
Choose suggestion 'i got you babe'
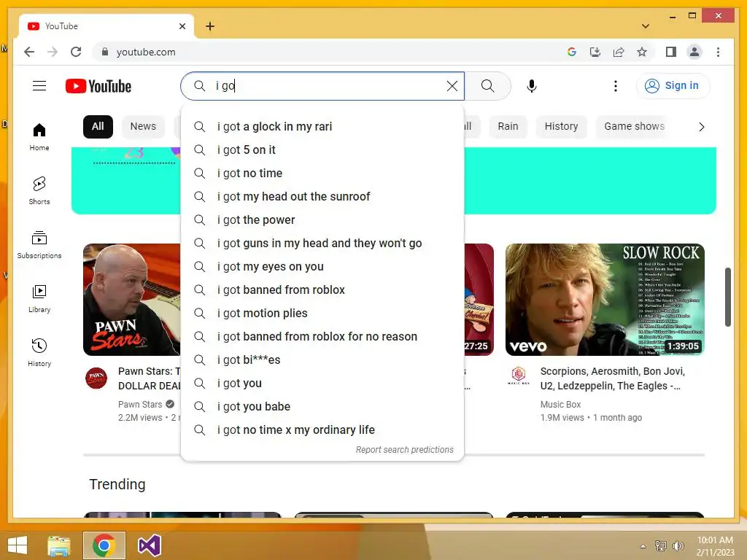click(322, 407)
